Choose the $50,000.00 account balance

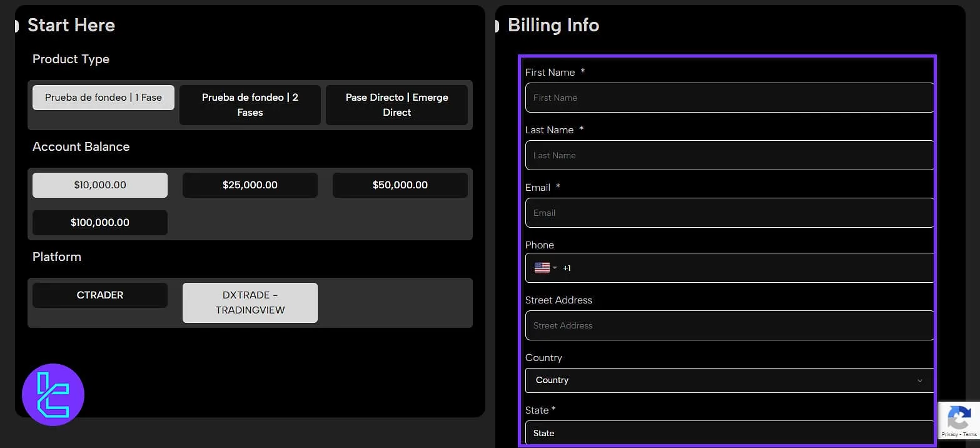pyautogui.click(x=400, y=185)
